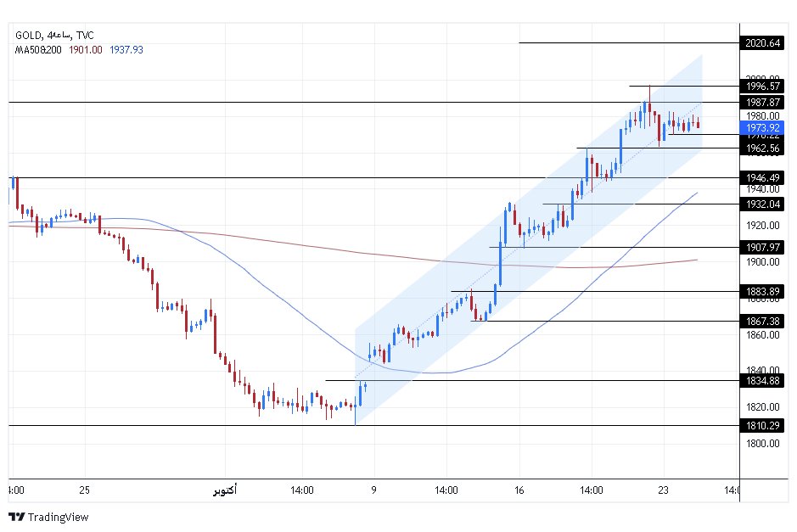Click the blue 1937.93 MA value

coord(126,50)
